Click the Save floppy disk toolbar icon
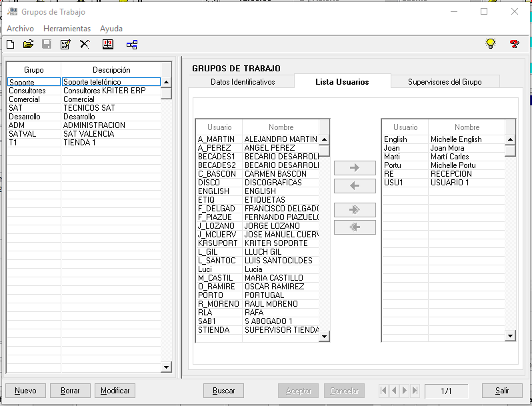Image resolution: width=532 pixels, height=406 pixels. pos(47,44)
